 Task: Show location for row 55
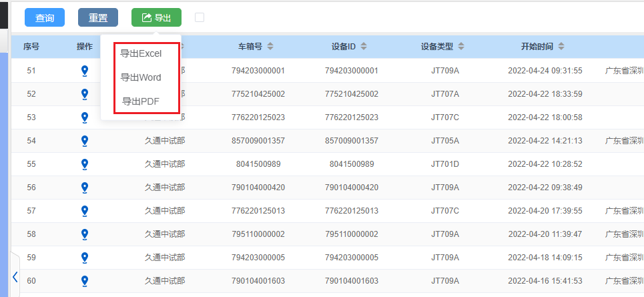[85, 164]
